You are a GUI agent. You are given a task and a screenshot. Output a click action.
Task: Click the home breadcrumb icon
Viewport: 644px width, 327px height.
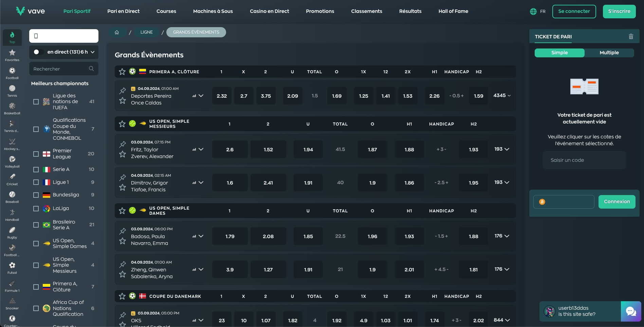117,32
